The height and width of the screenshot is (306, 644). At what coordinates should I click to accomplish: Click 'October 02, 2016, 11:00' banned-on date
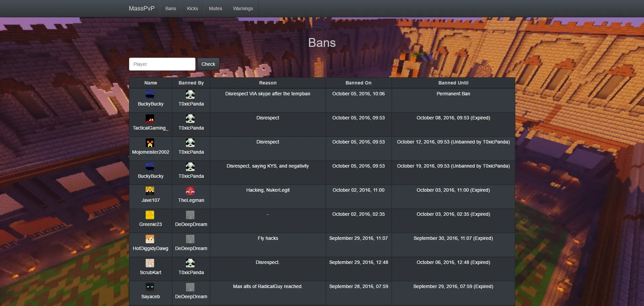358,190
